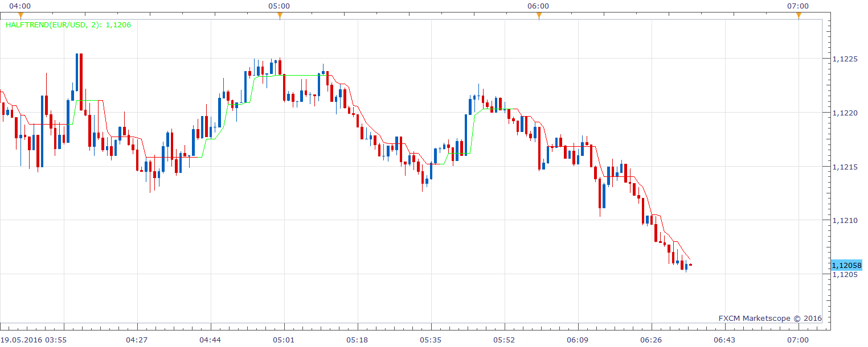Click the 1,1225 price axis label

[x=845, y=59]
